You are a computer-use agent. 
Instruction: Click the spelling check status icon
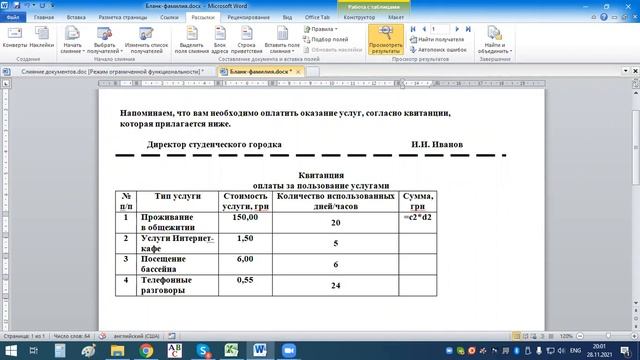point(102,336)
